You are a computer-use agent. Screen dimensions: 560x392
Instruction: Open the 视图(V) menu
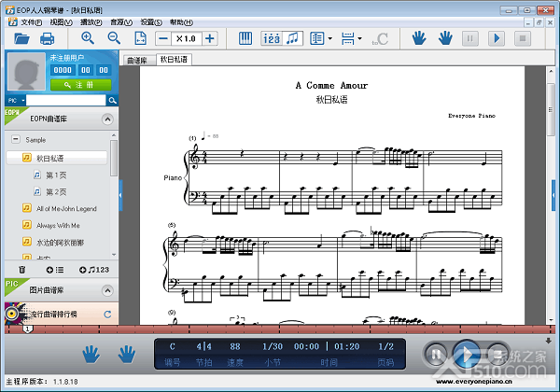pyautogui.click(x=61, y=22)
